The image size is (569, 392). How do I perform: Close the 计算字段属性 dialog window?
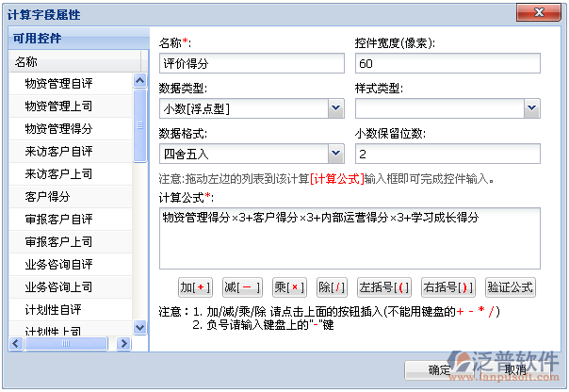(x=552, y=12)
